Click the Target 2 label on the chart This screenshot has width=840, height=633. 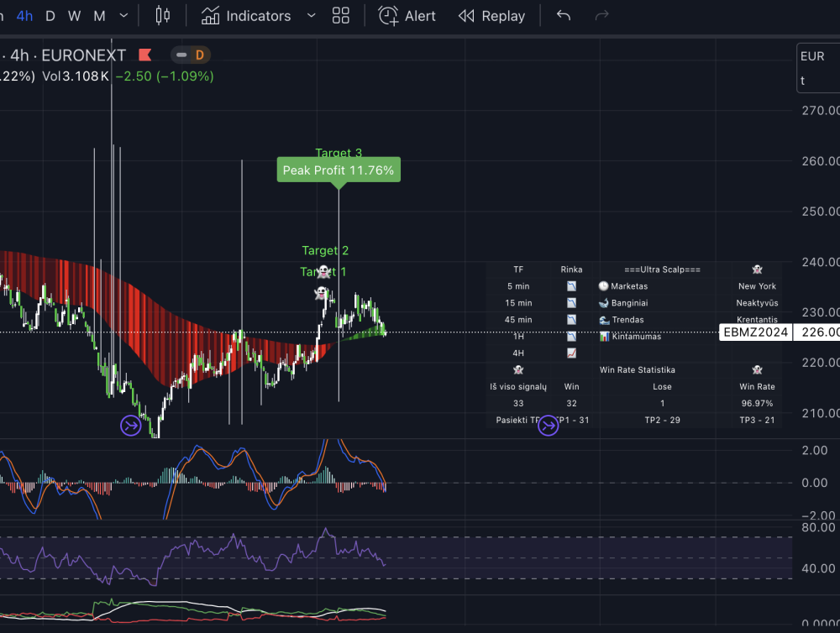tap(325, 251)
